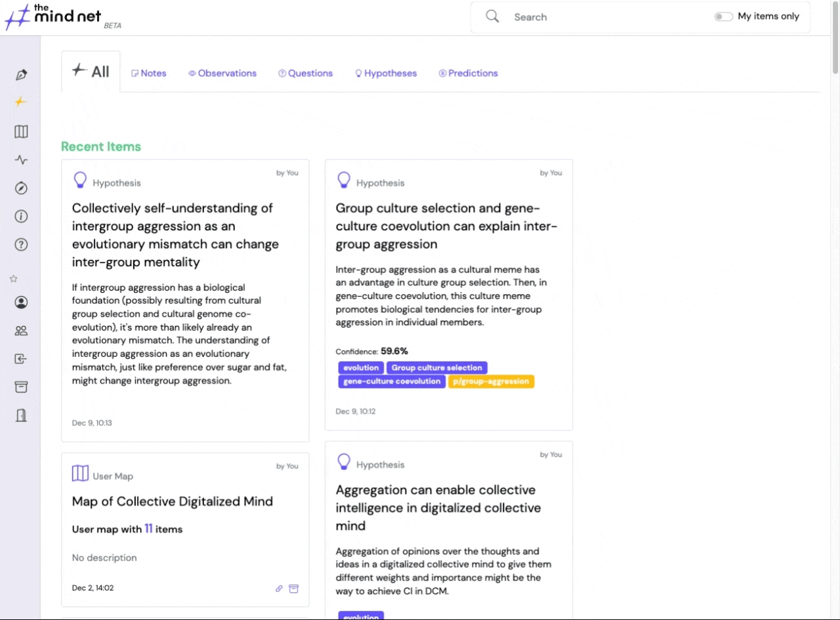Copy link icon on Map of Collective Digitalized Mind card
The height and width of the screenshot is (620, 840).
click(x=279, y=589)
